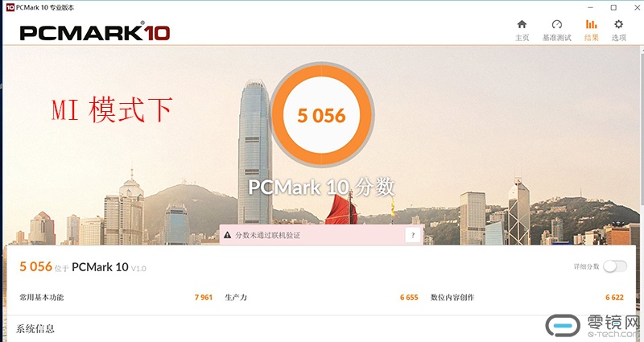644x342 pixels.
Task: Click the question mark help button
Action: point(413,235)
